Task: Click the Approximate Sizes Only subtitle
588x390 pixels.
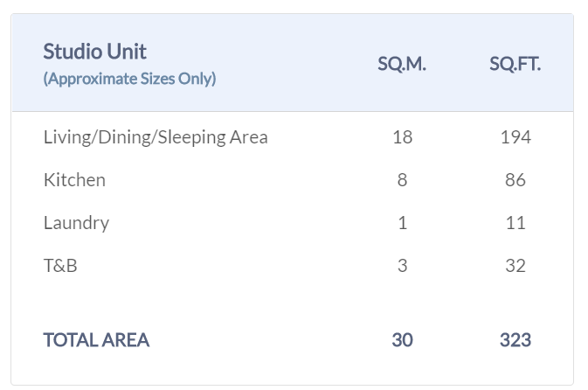Action: pyautogui.click(x=129, y=79)
